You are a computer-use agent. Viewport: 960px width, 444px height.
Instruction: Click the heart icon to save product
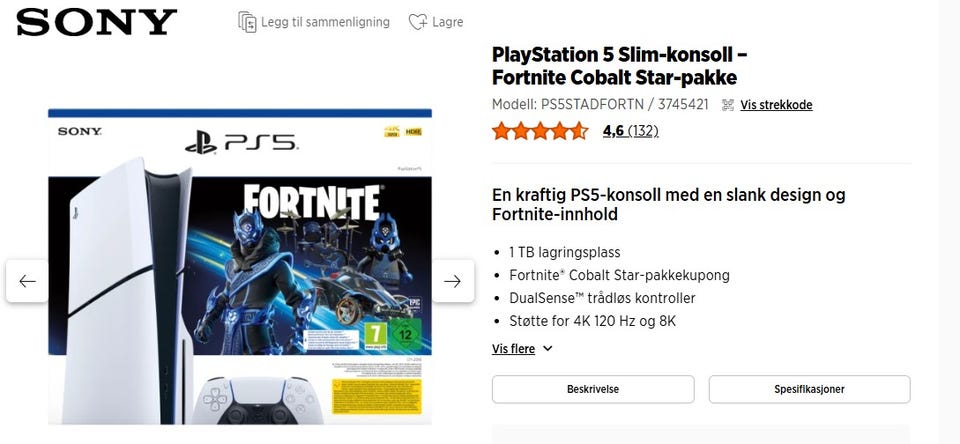pyautogui.click(x=418, y=22)
